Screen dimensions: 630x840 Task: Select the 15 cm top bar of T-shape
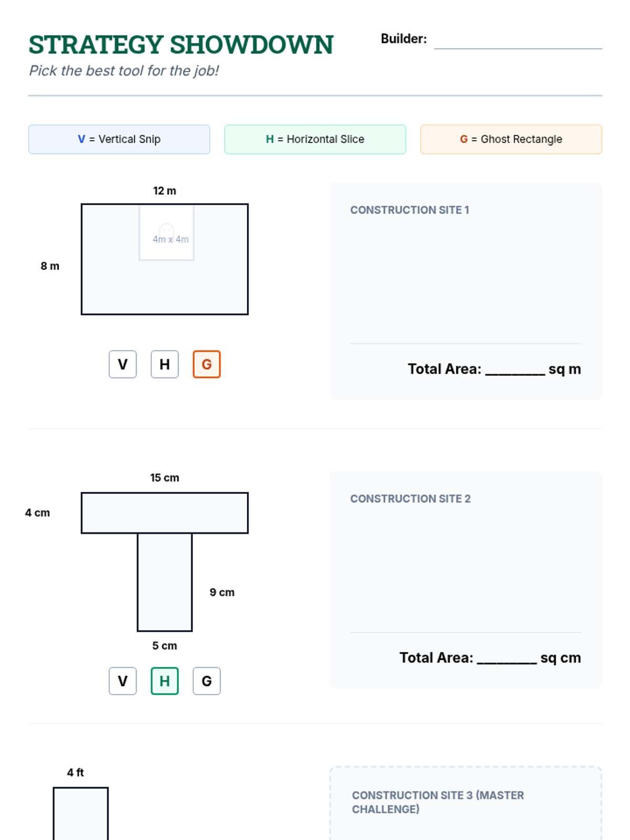165,513
